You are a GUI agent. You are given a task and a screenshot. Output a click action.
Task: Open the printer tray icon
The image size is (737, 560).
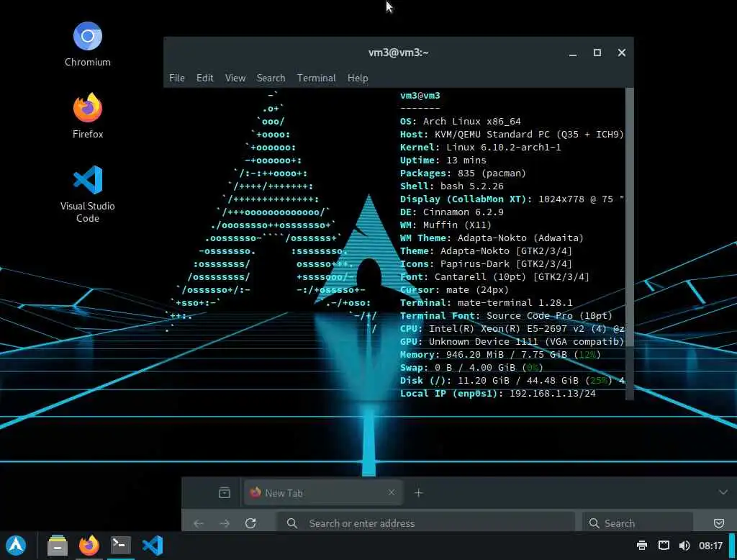click(x=641, y=546)
